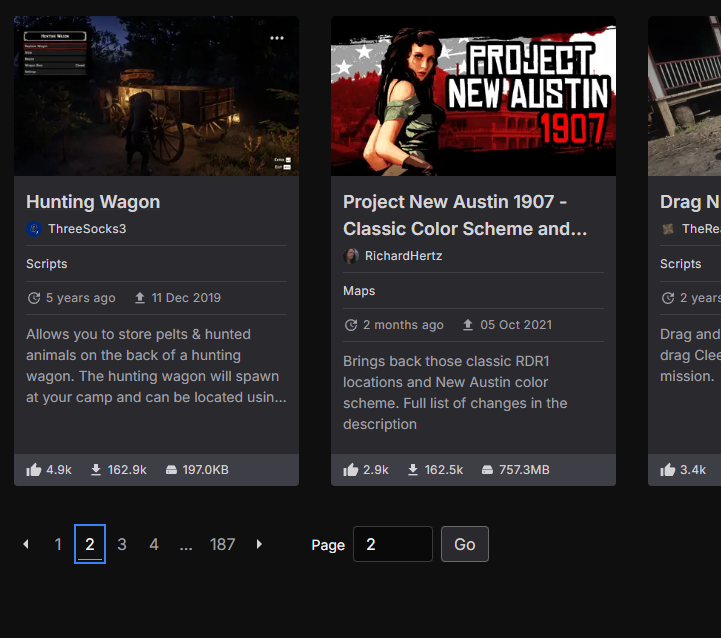This screenshot has height=638, width=721.
Task: Click '162.9k' downloads count
Action: tap(127, 470)
